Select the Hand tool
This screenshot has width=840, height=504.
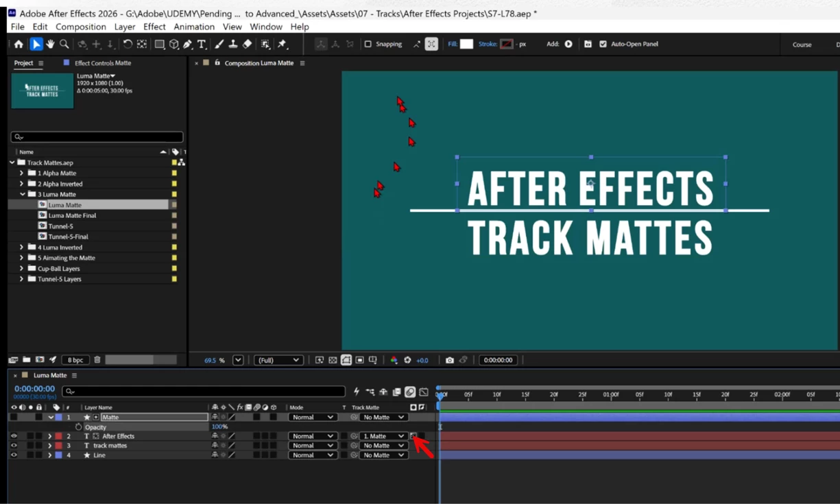[x=50, y=44]
